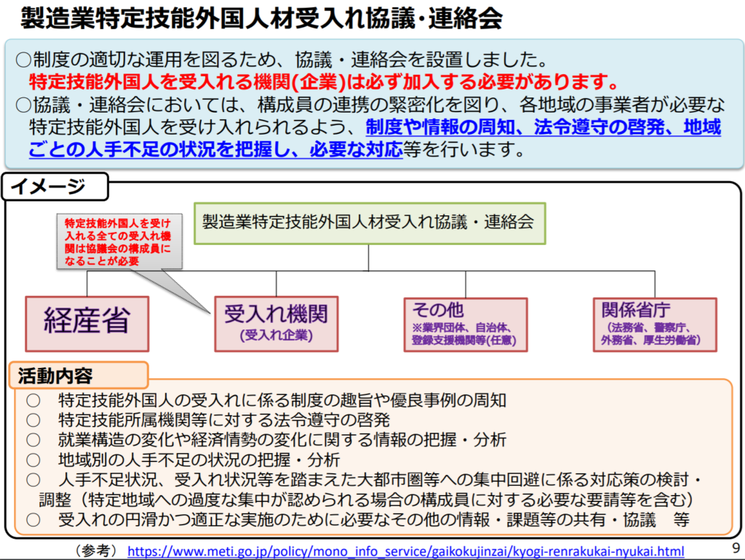The height and width of the screenshot is (560, 745).
Task: Click the text 登録支援機関等(任意)
Action: pyautogui.click(x=463, y=340)
